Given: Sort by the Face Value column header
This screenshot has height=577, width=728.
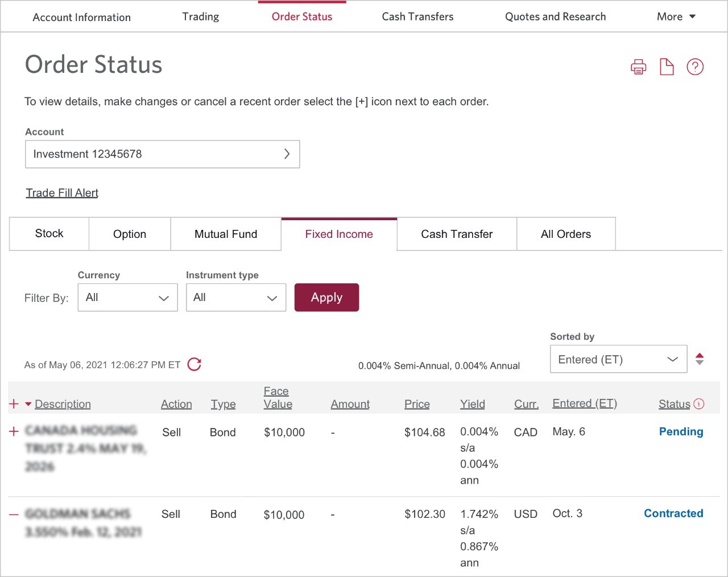Looking at the screenshot, I should click(x=278, y=398).
